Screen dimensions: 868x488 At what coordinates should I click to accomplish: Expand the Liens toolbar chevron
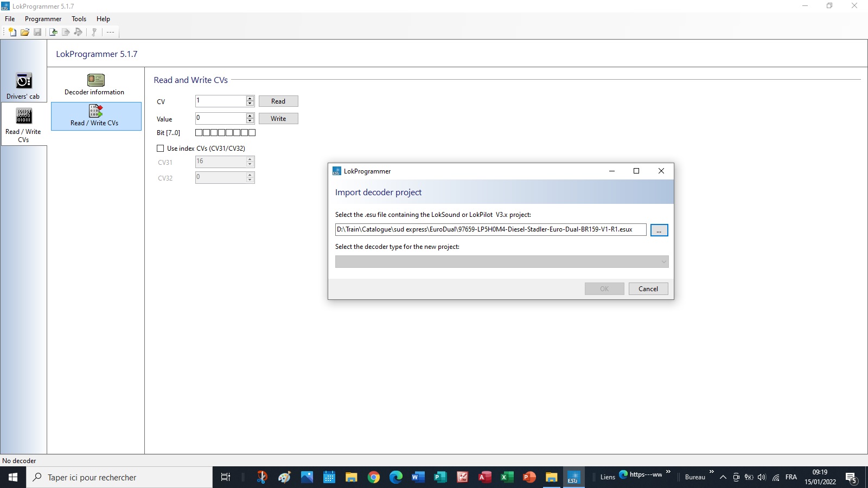(668, 472)
